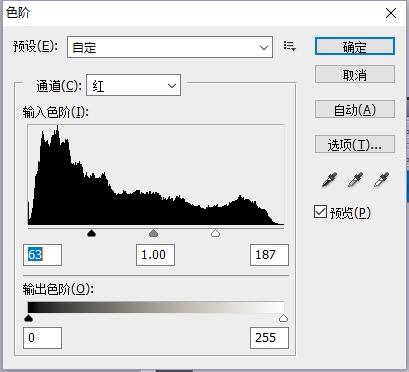Select the black point eyedropper

coord(329,180)
